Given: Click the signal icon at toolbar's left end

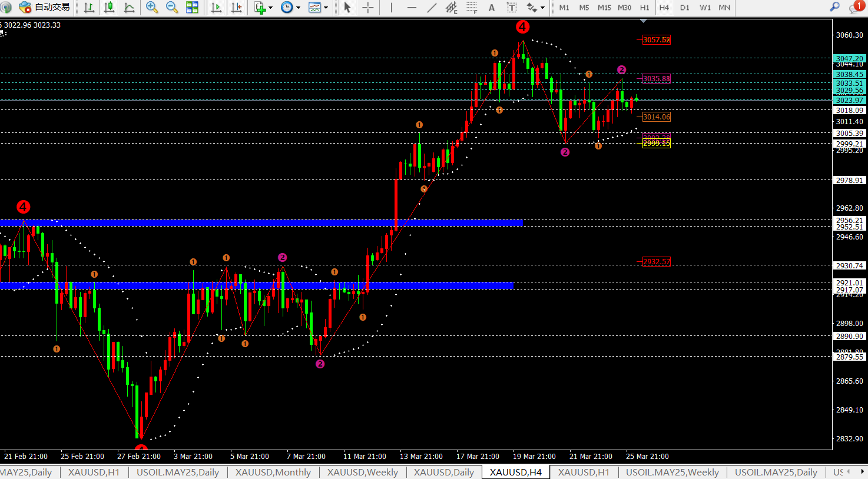Looking at the screenshot, I should point(6,8).
